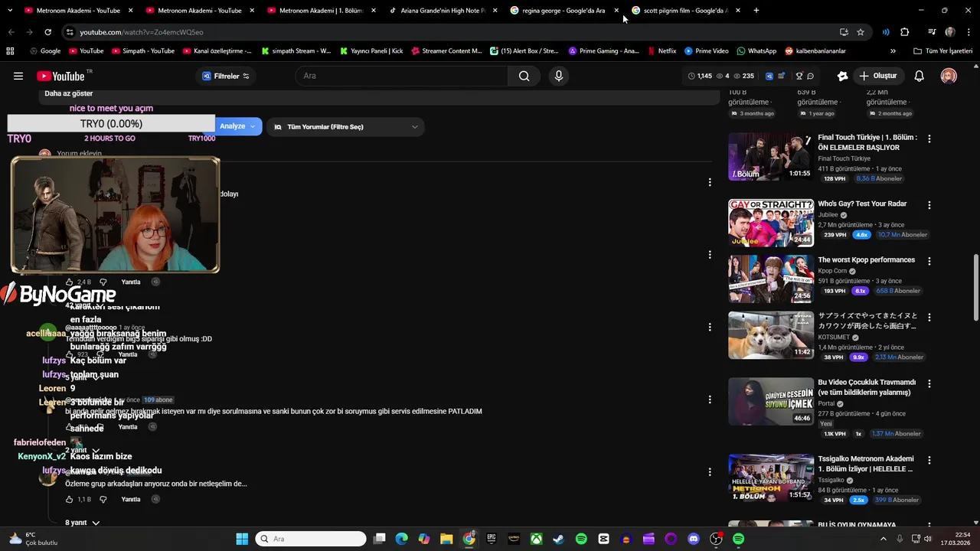Open the Prime Video bookmark
This screenshot has height=551, width=980.
point(706,51)
